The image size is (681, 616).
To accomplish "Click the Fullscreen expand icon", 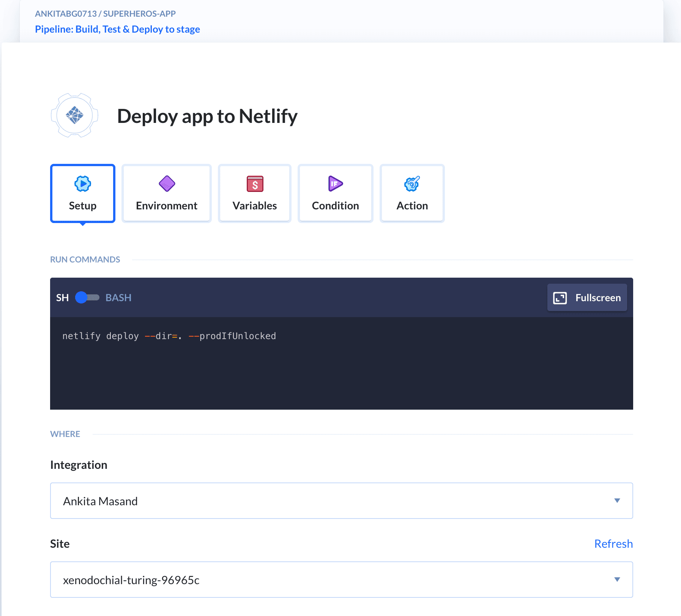I will [560, 297].
